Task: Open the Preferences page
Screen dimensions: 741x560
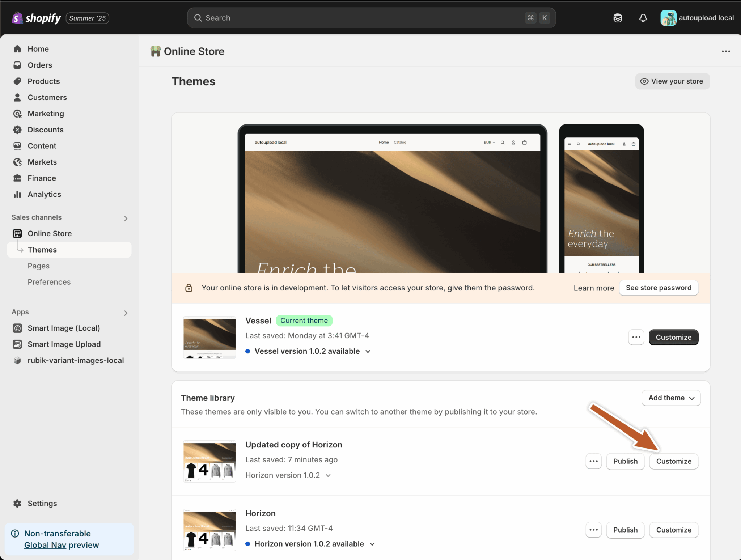Action: [49, 282]
